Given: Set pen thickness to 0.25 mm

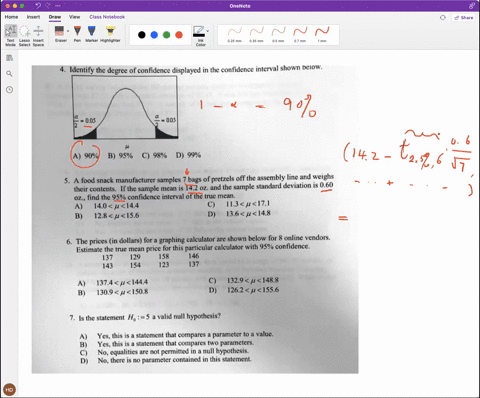Looking at the screenshot, I should 235,34.
